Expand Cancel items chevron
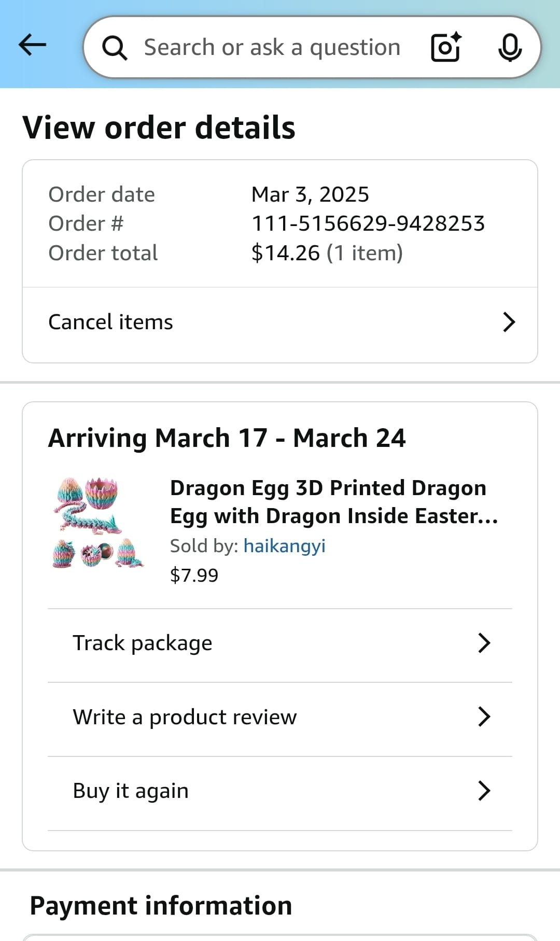Image resolution: width=560 pixels, height=941 pixels. pyautogui.click(x=509, y=322)
